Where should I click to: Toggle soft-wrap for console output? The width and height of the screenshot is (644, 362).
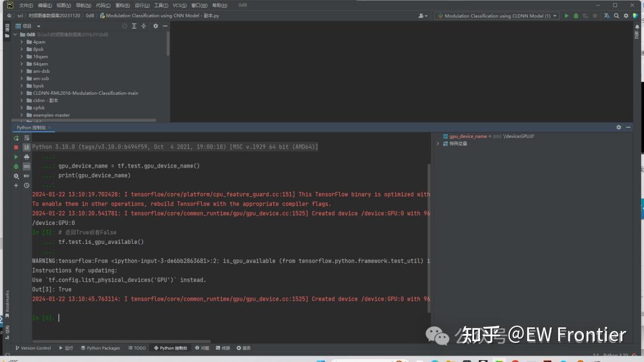[27, 138]
